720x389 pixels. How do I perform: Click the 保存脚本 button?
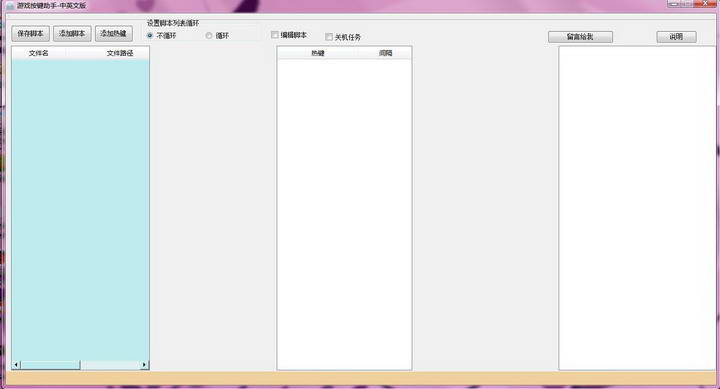(30, 34)
